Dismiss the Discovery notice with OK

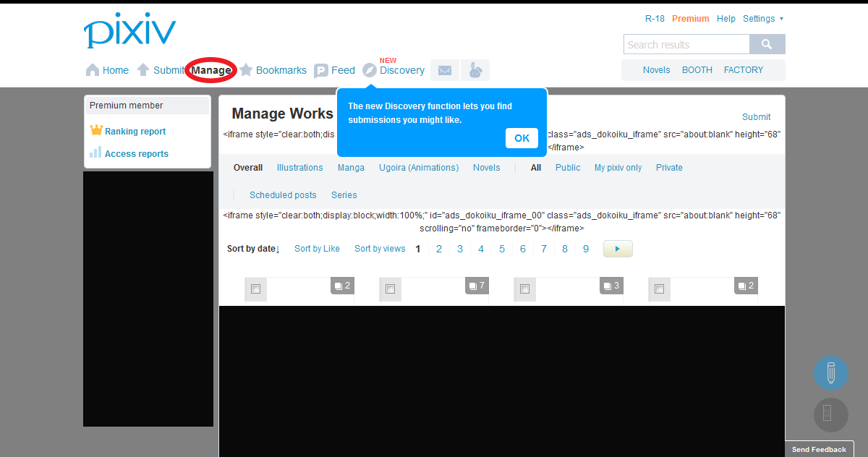click(x=522, y=138)
